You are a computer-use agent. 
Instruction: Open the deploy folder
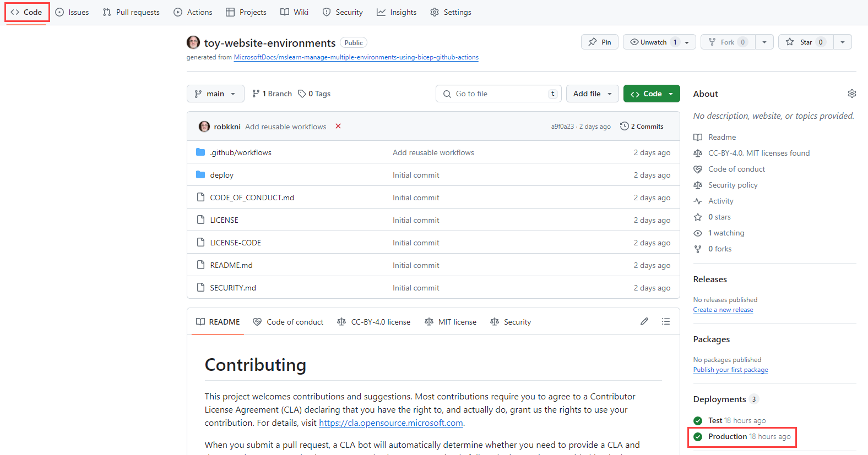222,175
